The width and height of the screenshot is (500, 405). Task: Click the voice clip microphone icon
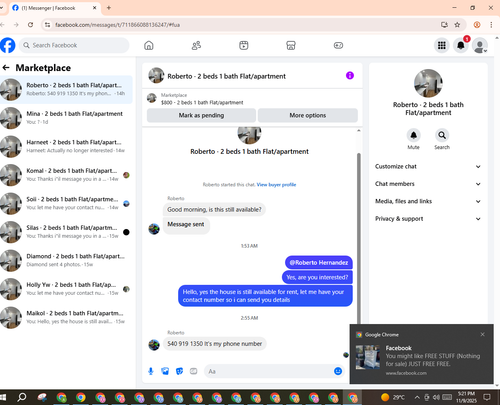[151, 371]
